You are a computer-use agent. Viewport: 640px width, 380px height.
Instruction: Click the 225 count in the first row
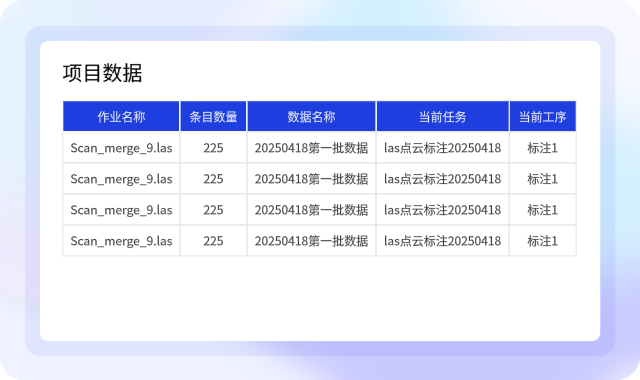click(x=213, y=148)
